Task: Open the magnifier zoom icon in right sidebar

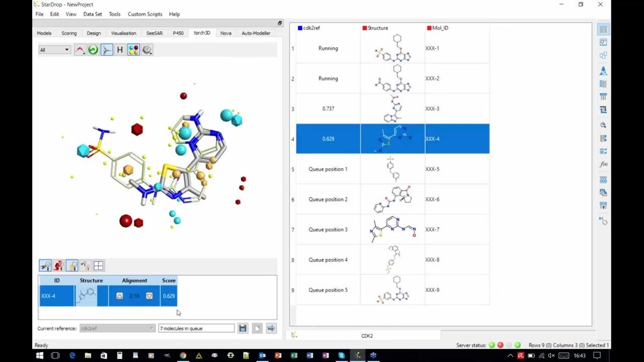Action: 603,125
